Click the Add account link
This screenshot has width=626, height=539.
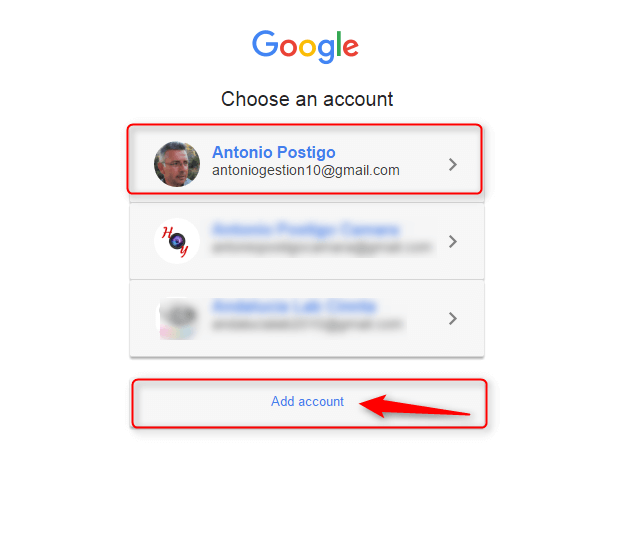(x=307, y=401)
